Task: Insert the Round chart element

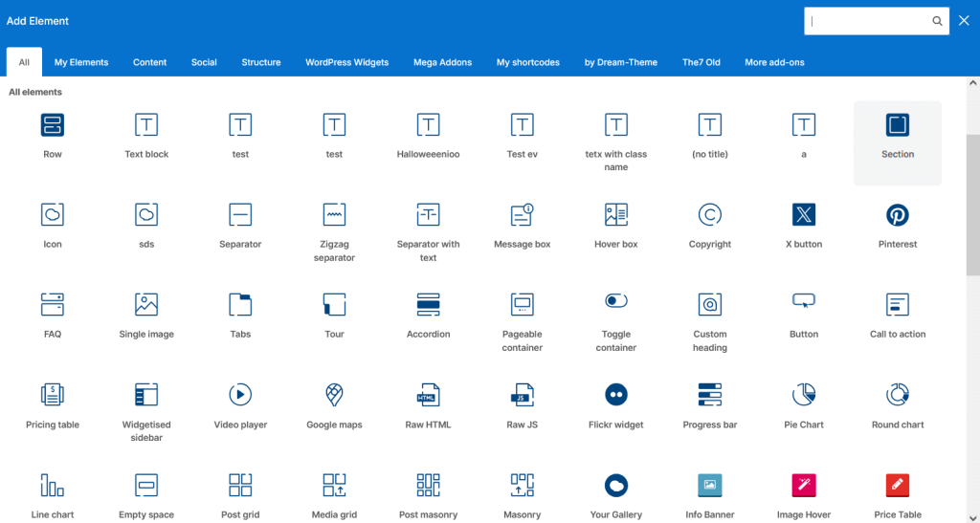Action: pos(898,406)
